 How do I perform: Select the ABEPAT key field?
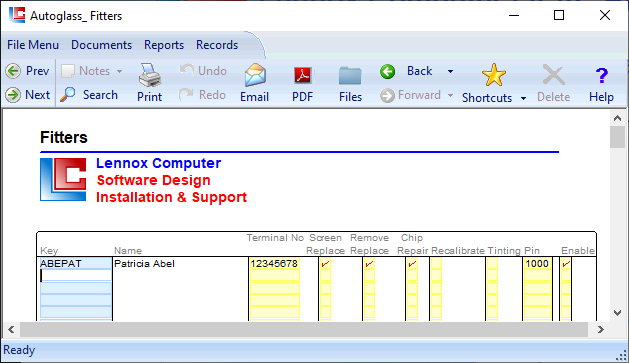click(x=75, y=264)
